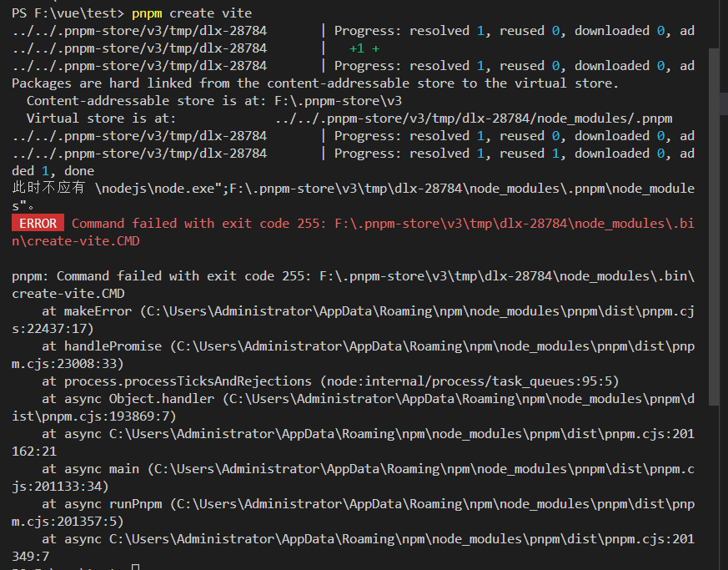Click the 's:22437:17)' text
Image resolution: width=728 pixels, height=570 pixels.
(x=53, y=329)
